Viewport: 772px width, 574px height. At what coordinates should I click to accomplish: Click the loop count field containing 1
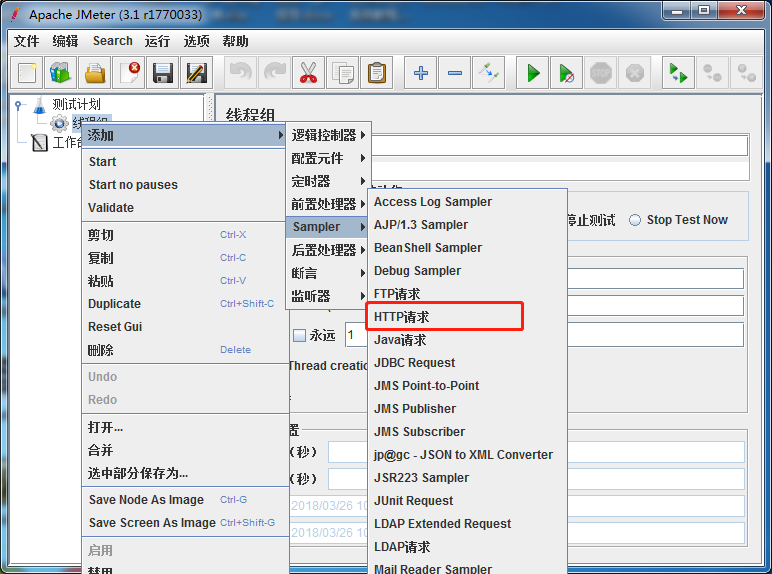coord(356,335)
